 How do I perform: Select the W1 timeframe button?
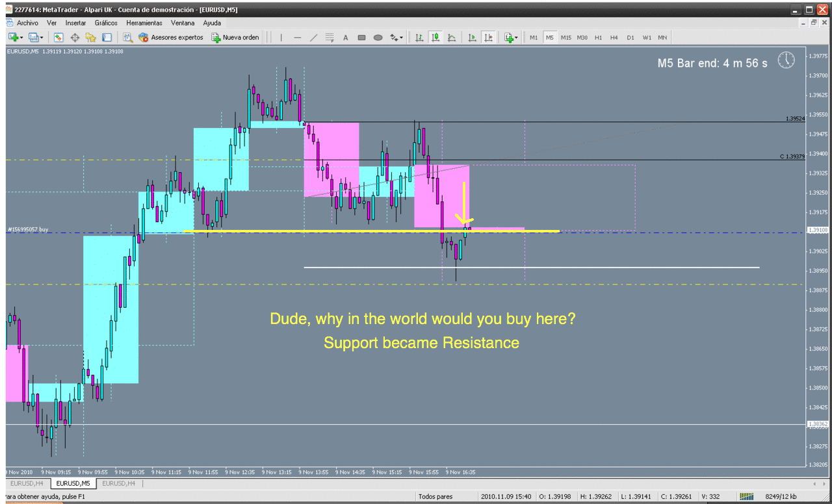pos(647,38)
